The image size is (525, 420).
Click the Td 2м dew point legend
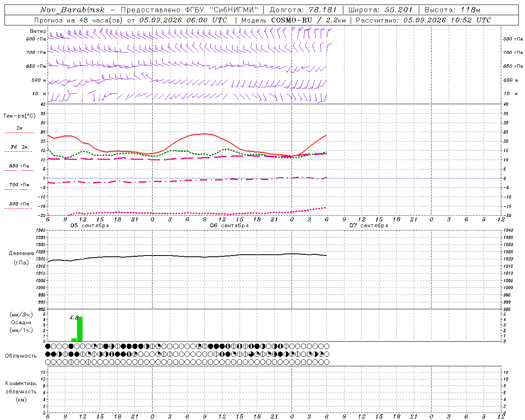19,147
